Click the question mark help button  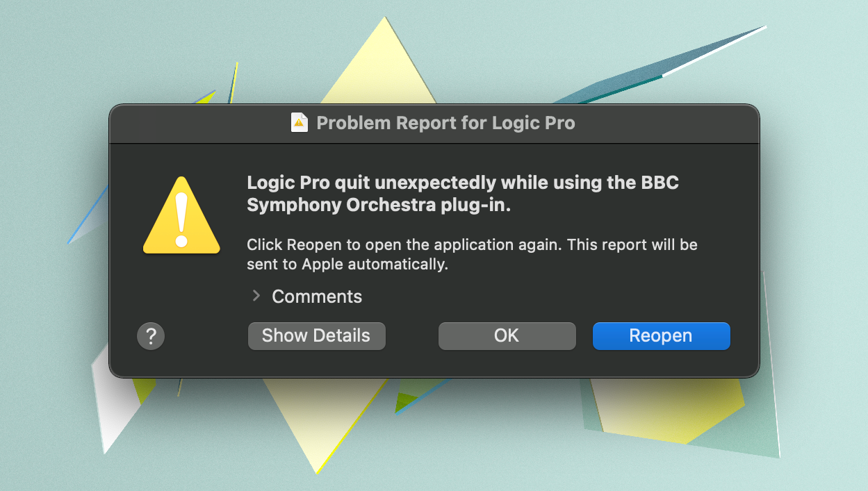point(151,336)
